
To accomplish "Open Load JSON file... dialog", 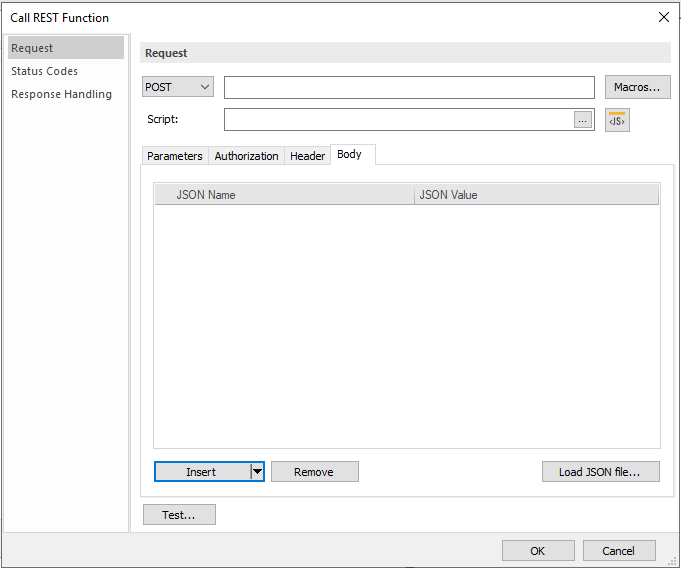I will tap(601, 471).
